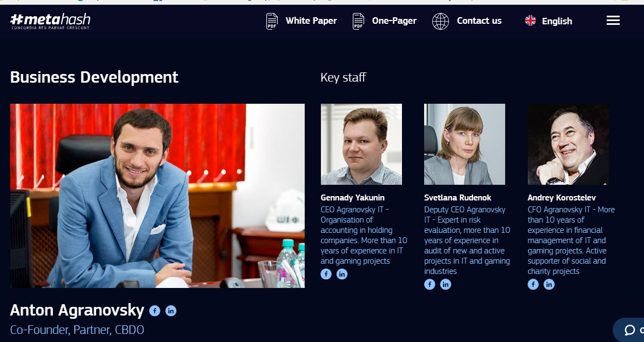Image resolution: width=644 pixels, height=342 pixels.
Task: Open Anton Agranovsky's LinkedIn profile icon
Action: tap(171, 311)
